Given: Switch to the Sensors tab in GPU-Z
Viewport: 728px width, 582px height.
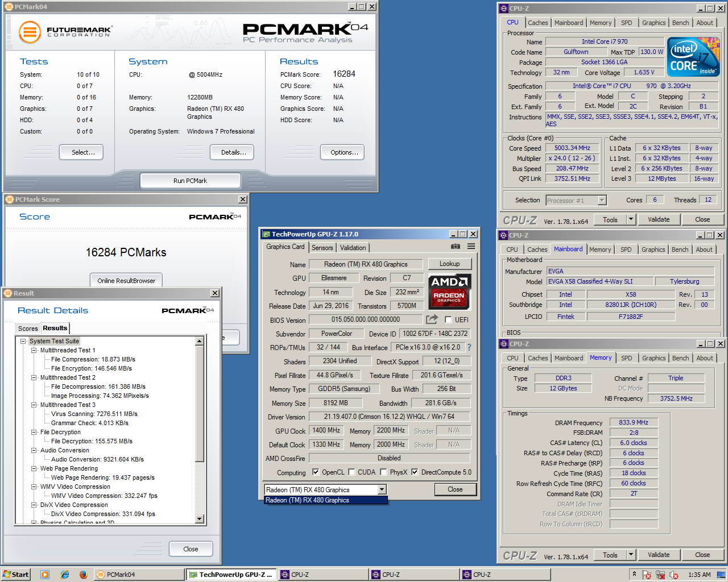Looking at the screenshot, I should [322, 248].
